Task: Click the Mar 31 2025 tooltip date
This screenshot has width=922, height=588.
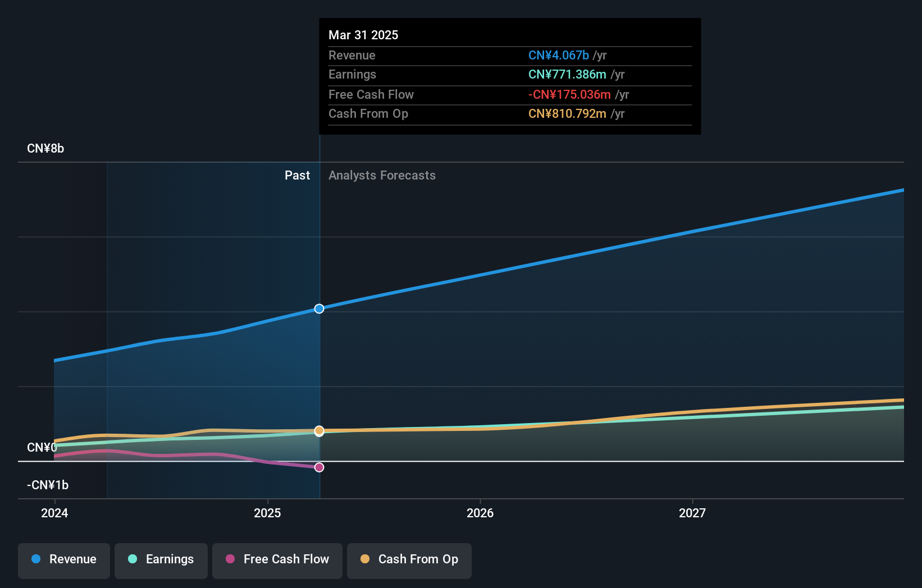Action: (x=363, y=35)
